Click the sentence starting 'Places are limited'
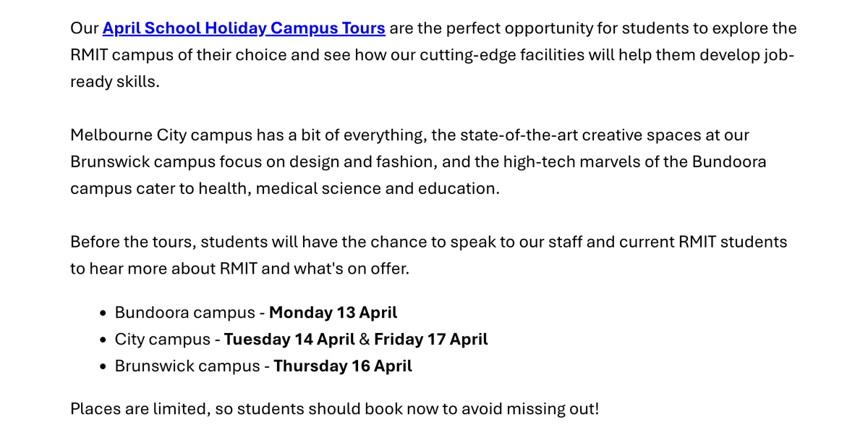Screen dimensions: 868x425 click(x=334, y=408)
